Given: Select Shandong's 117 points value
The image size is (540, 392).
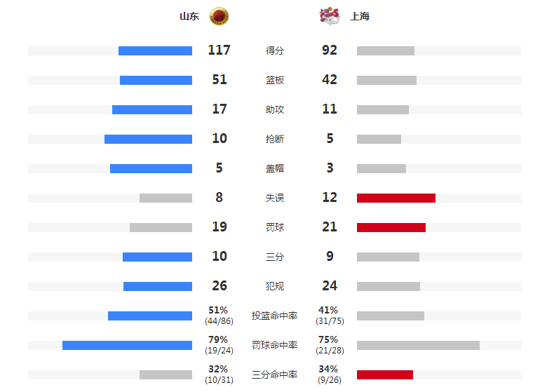Looking at the screenshot, I should pos(219,50).
